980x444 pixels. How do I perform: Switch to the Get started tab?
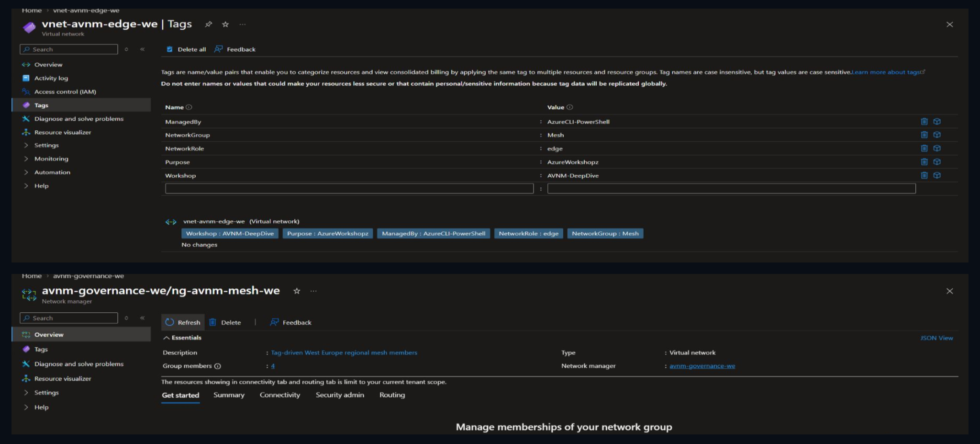(x=180, y=395)
